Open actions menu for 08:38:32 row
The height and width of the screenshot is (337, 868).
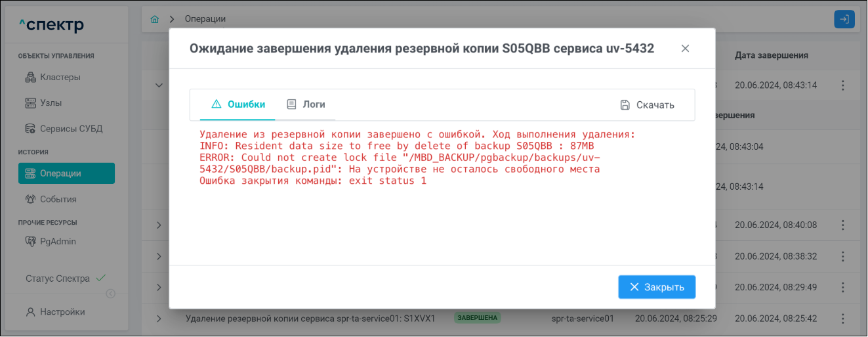click(843, 256)
